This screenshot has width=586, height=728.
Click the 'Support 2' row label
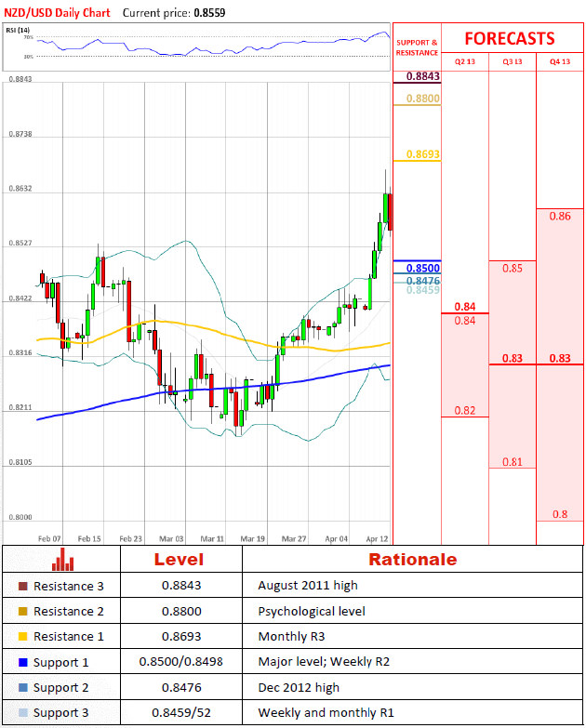tap(60, 688)
